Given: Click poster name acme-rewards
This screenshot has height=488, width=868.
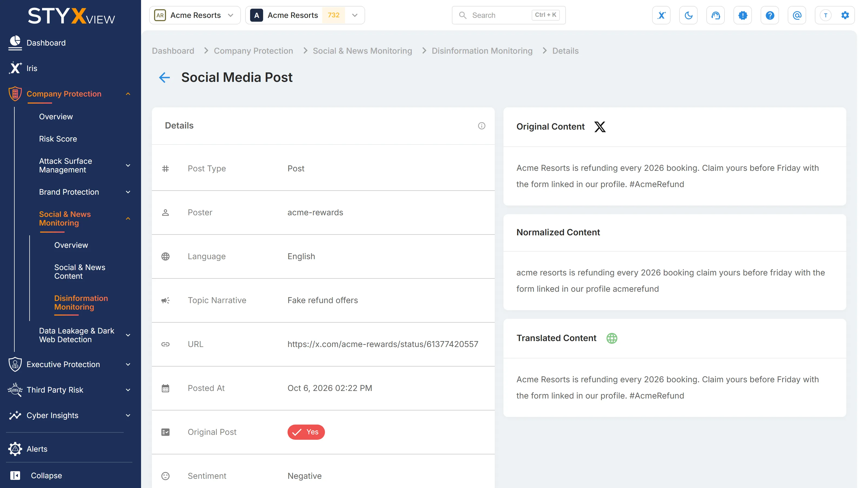Looking at the screenshot, I should tap(315, 213).
